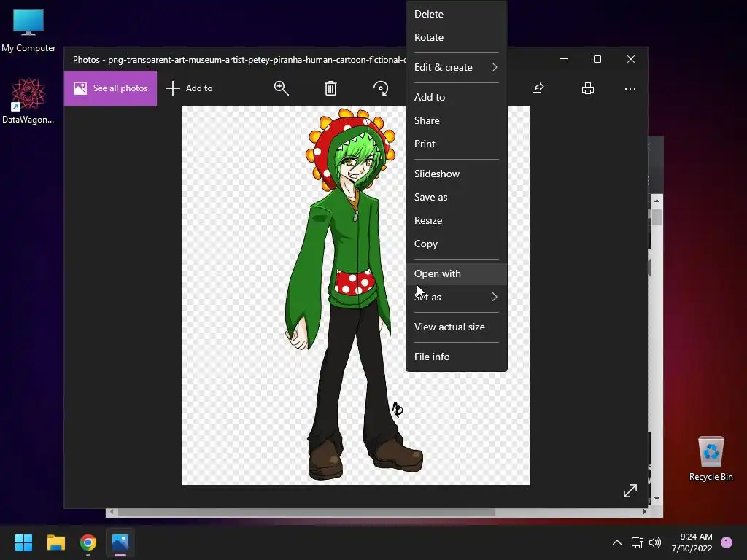Click the displayed cartoon character image
The width and height of the screenshot is (747, 560).
pyautogui.click(x=355, y=295)
